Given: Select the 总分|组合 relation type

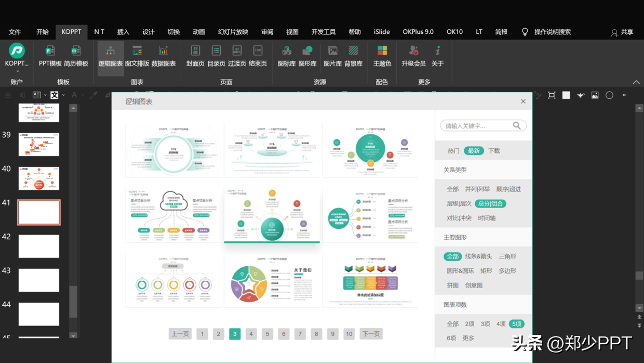Looking at the screenshot, I should click(490, 204).
